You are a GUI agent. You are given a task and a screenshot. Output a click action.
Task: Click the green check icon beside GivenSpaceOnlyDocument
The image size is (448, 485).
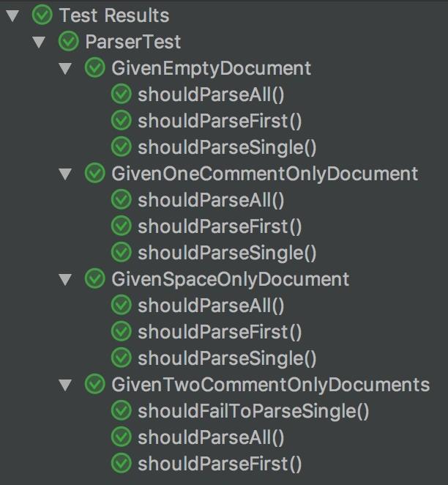(95, 279)
